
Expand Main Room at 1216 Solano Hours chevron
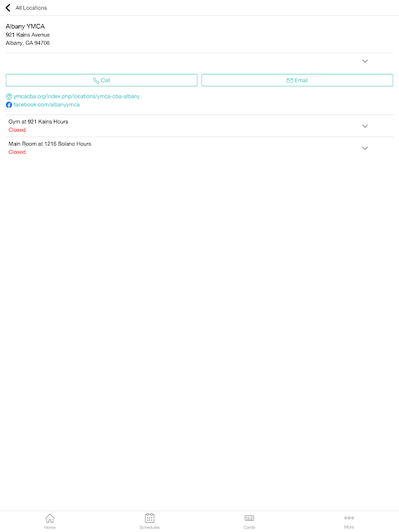365,148
